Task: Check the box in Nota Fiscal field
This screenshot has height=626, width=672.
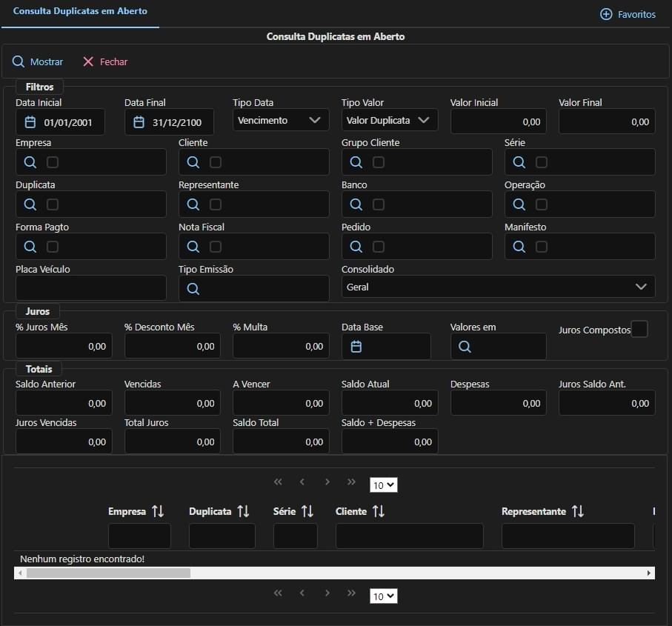Action: pyautogui.click(x=216, y=247)
